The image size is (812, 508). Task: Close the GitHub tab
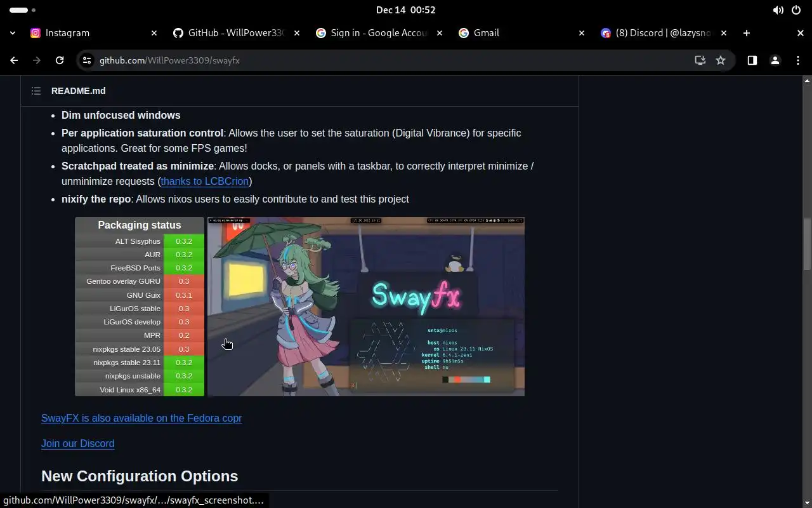point(297,33)
